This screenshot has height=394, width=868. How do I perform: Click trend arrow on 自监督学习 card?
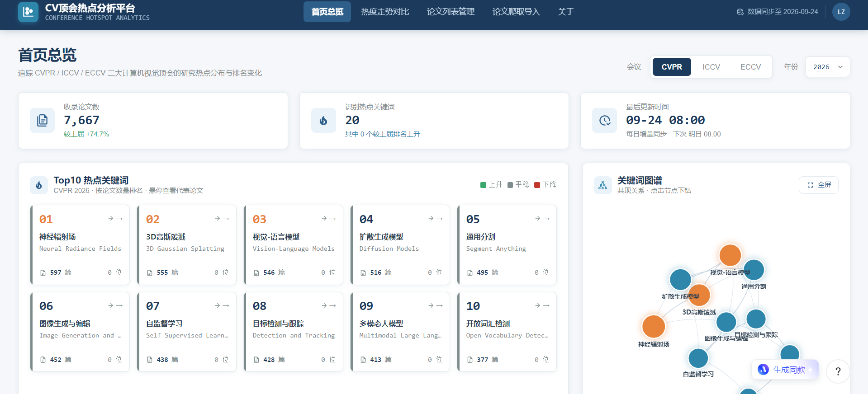click(222, 306)
